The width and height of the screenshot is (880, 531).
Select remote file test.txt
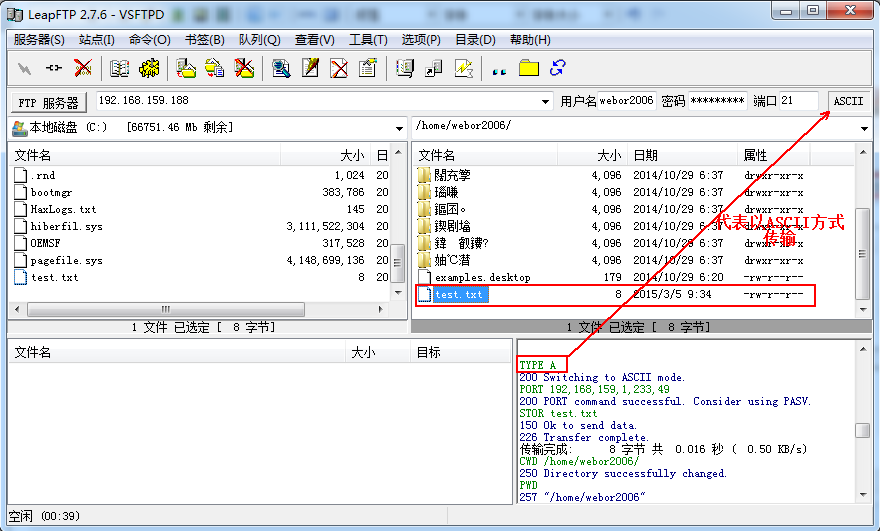pos(459,295)
